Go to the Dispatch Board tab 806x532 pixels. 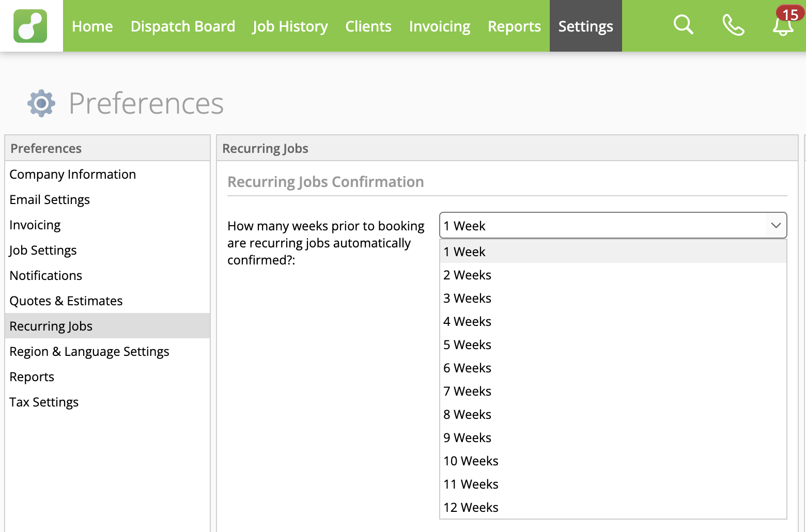pos(183,26)
